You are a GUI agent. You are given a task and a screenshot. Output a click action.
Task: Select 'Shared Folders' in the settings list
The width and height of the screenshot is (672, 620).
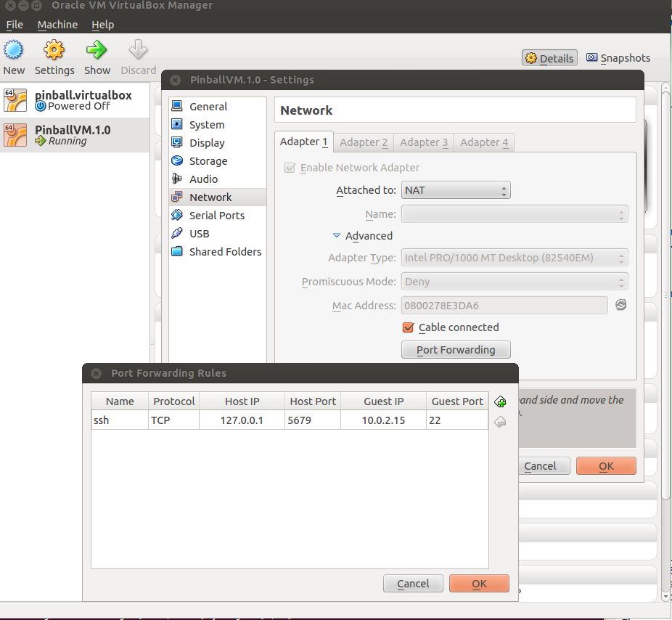217,252
